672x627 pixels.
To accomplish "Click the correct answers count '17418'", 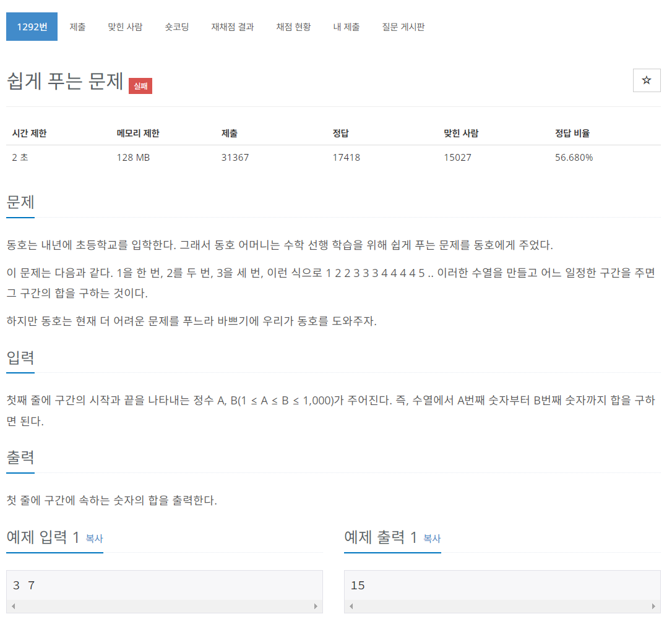I will tap(347, 158).
